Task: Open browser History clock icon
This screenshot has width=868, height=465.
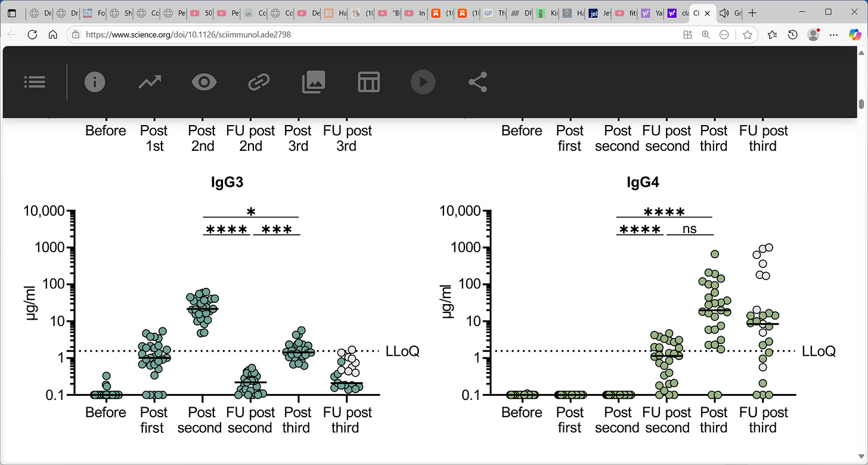Action: (x=792, y=35)
